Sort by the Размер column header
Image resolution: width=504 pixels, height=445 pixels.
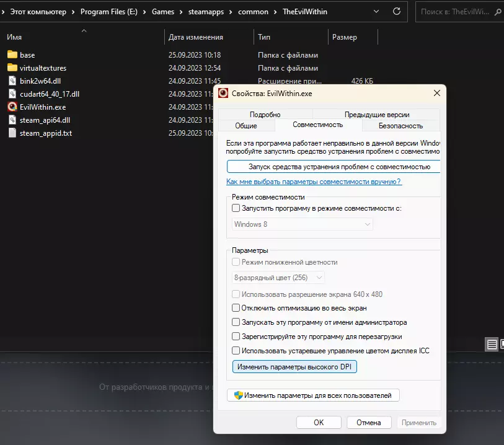point(345,37)
